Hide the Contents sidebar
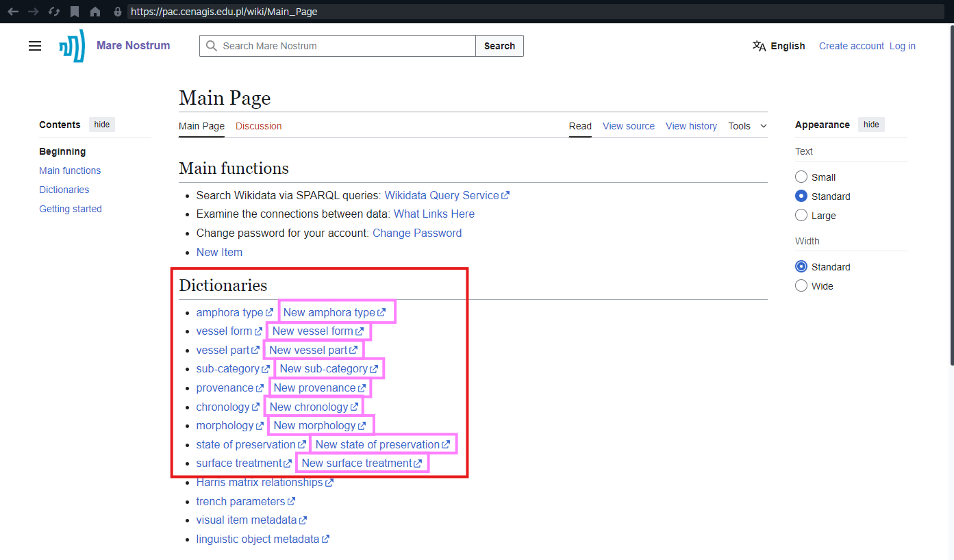This screenshot has width=954, height=560. (x=102, y=125)
